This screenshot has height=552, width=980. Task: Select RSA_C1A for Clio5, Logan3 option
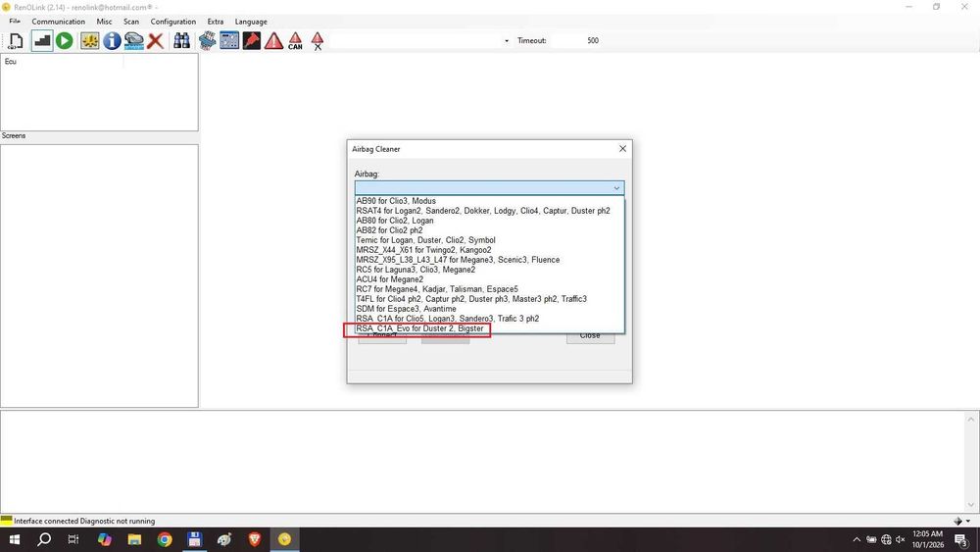coord(489,319)
